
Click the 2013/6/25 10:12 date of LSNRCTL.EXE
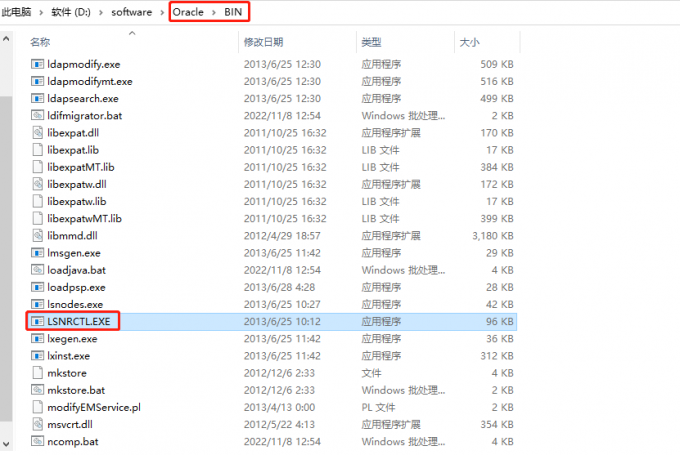click(x=282, y=321)
